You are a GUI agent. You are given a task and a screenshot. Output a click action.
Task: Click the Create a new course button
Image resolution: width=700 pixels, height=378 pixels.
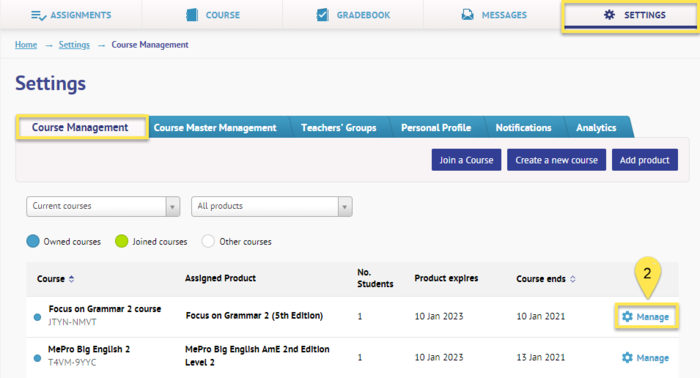[x=556, y=160]
